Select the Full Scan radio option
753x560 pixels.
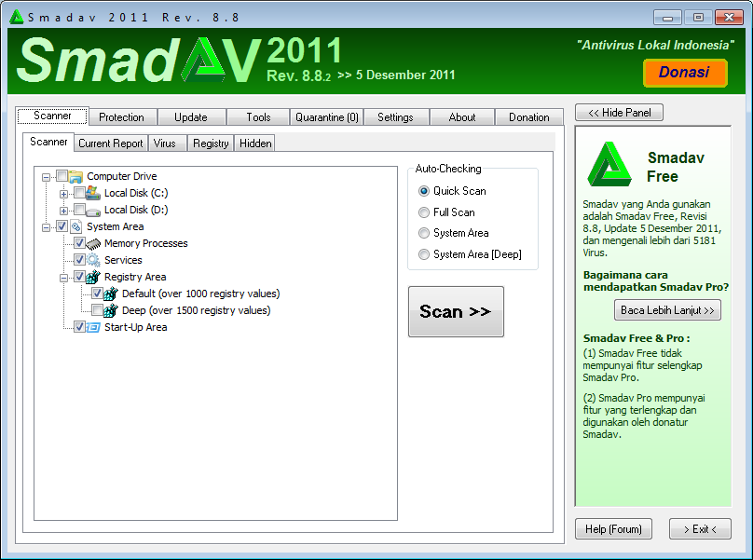(x=423, y=212)
